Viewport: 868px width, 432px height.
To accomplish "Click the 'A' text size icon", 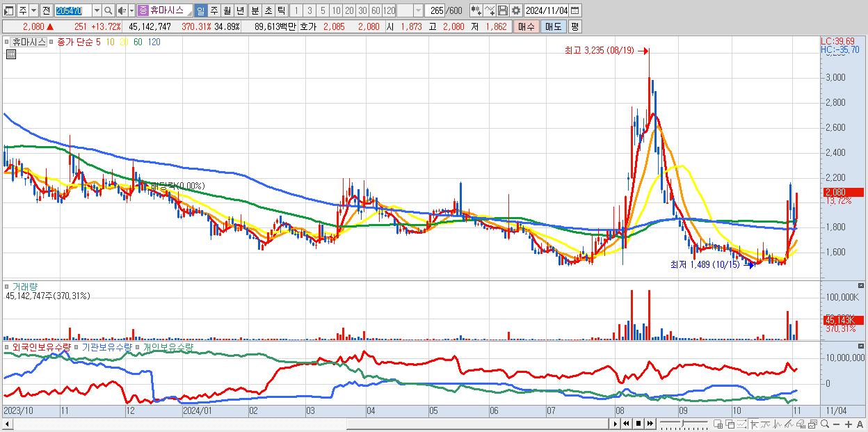I will [x=860, y=424].
